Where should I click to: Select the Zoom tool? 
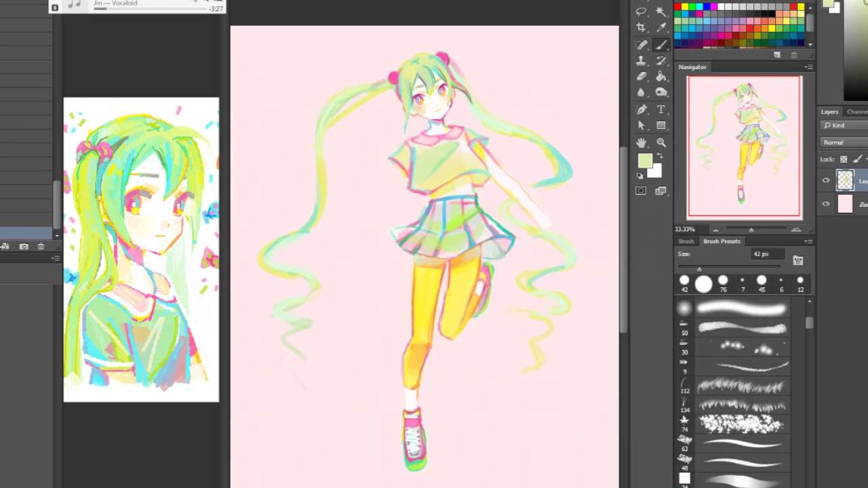(661, 143)
